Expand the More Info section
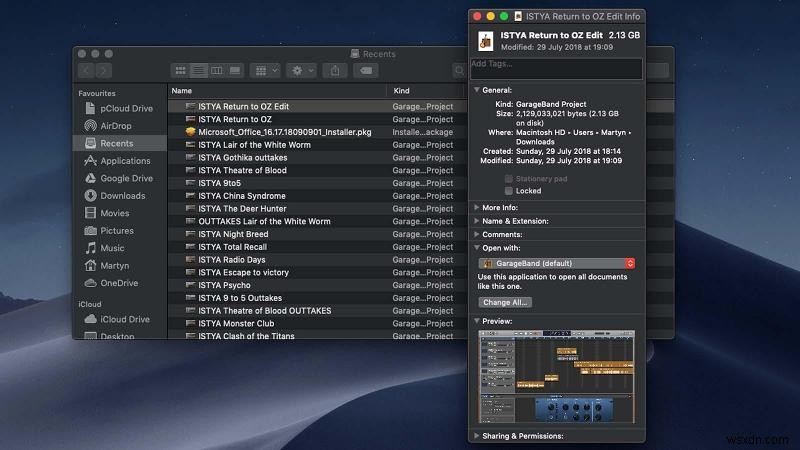 pyautogui.click(x=476, y=207)
